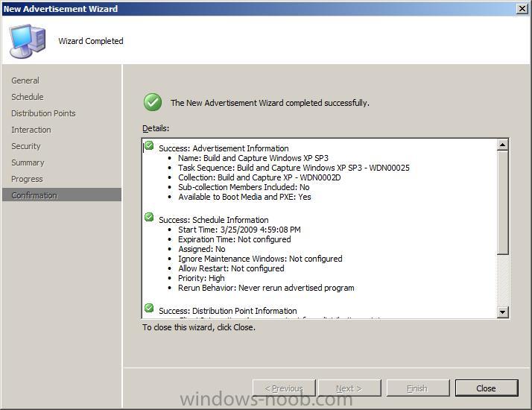Click the New Advertisement Wizard title bar
Image resolution: width=532 pixels, height=410 pixels.
258,8
